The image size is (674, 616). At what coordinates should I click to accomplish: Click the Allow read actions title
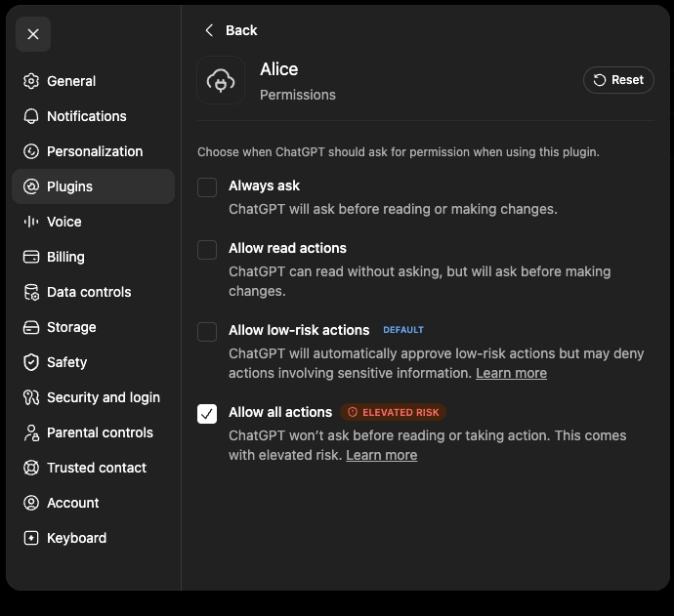[287, 248]
